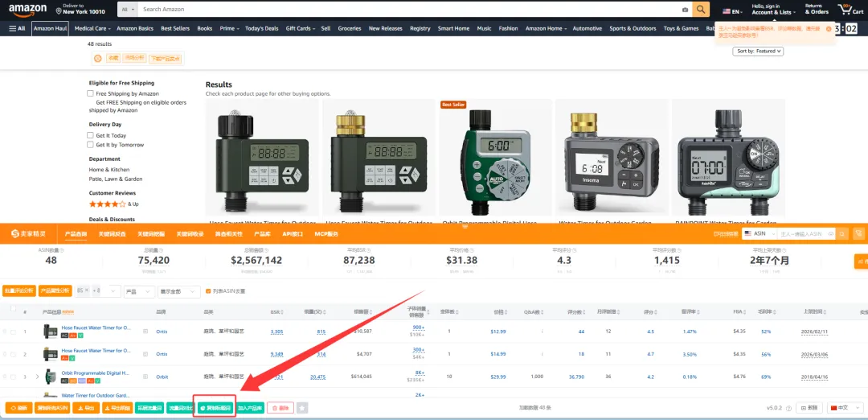This screenshot has width=868, height=420.
Task: Click the SellerSprite logo in orange bar
Action: (x=29, y=234)
